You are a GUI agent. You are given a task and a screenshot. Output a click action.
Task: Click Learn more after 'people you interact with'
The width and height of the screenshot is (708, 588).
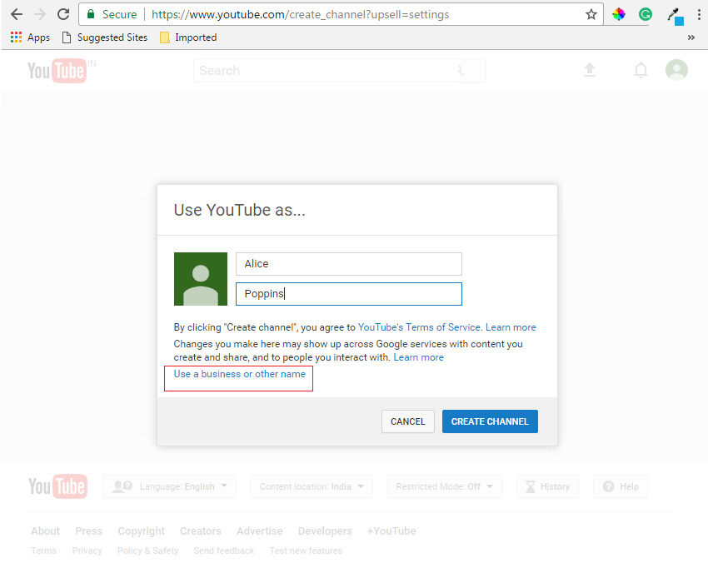pyautogui.click(x=419, y=357)
